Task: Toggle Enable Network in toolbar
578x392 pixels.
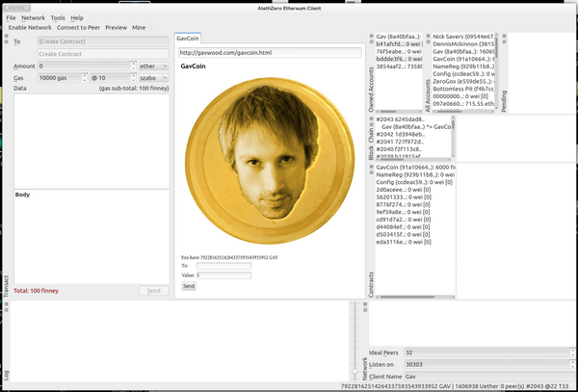Action: (30, 28)
